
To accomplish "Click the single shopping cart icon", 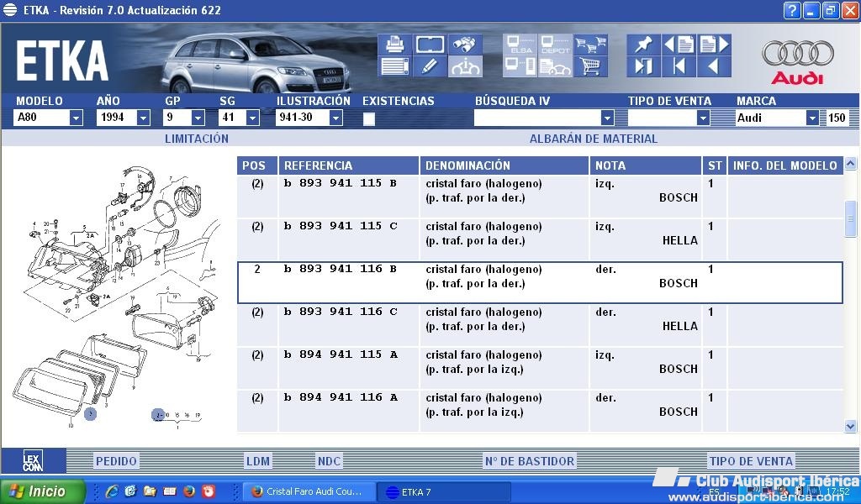I will pyautogui.click(x=590, y=66).
